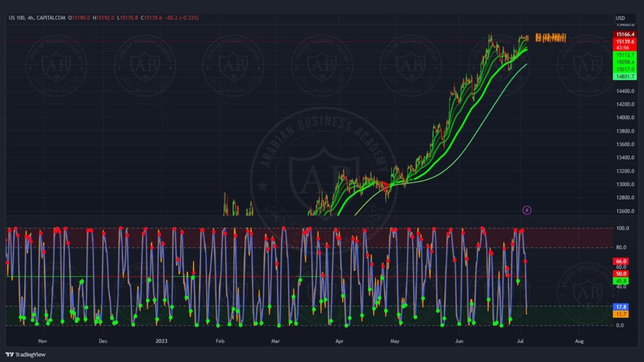This screenshot has height=362, width=644.
Task: Click the green 15058.4 indicator label
Action: click(625, 62)
